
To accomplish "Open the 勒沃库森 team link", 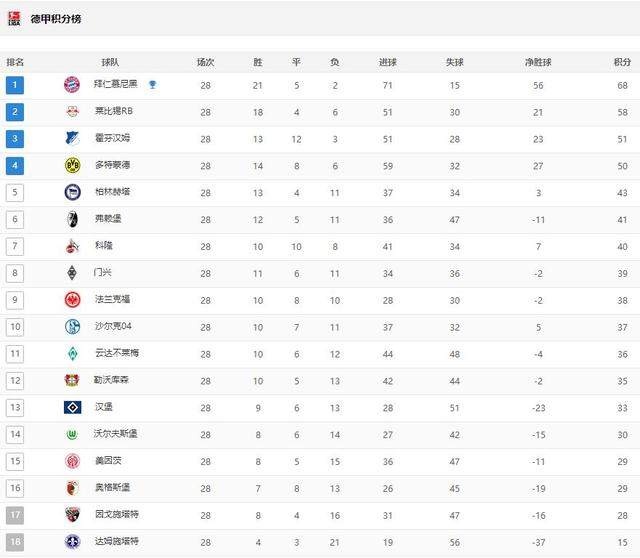I will [x=111, y=380].
